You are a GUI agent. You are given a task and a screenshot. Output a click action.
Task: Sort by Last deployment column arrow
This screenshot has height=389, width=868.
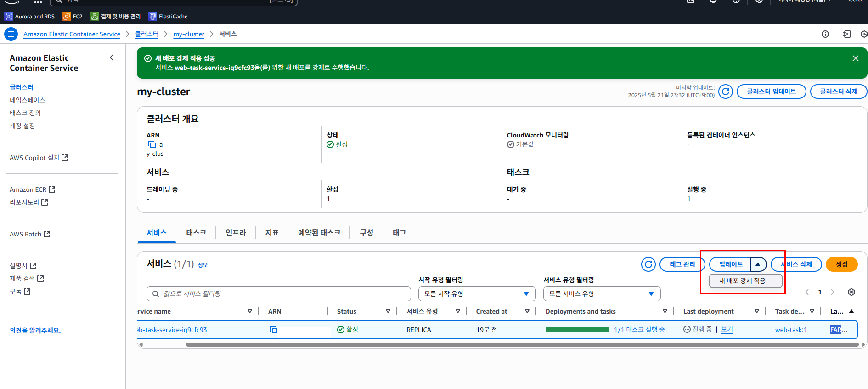point(757,312)
